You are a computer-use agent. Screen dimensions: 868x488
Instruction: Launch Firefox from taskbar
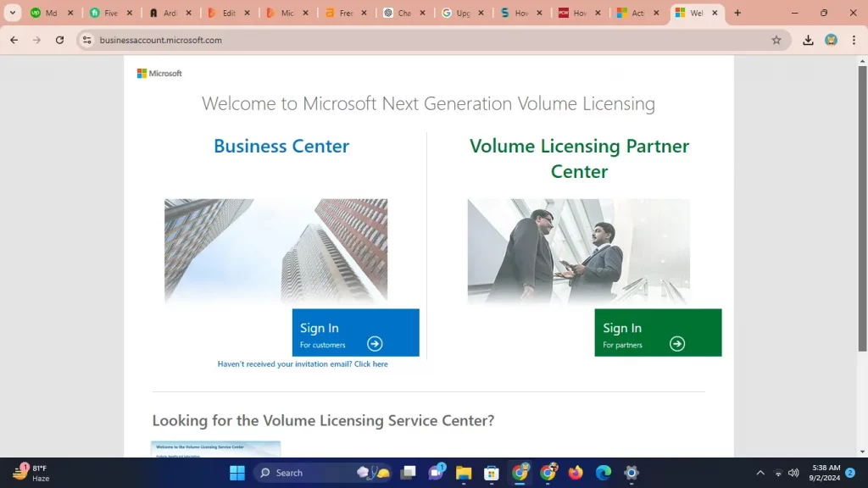tap(576, 473)
